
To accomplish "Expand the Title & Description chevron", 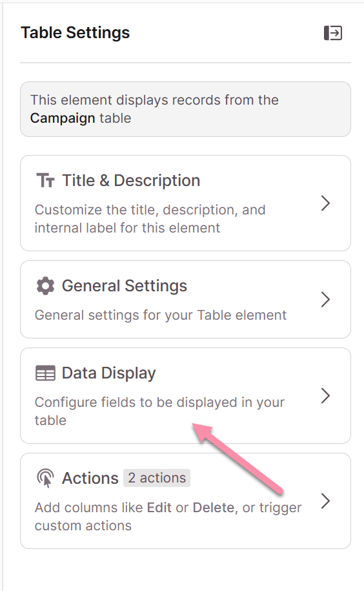I will pyautogui.click(x=326, y=203).
